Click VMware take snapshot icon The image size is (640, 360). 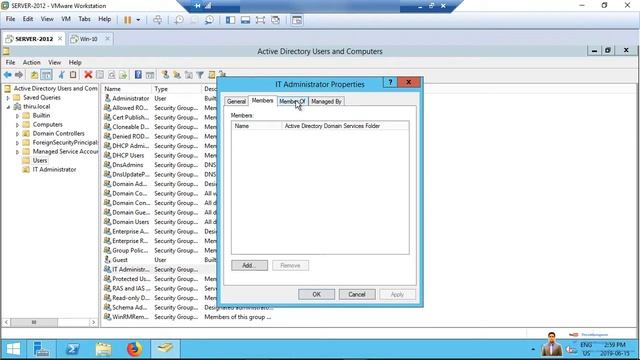pyautogui.click(x=179, y=20)
